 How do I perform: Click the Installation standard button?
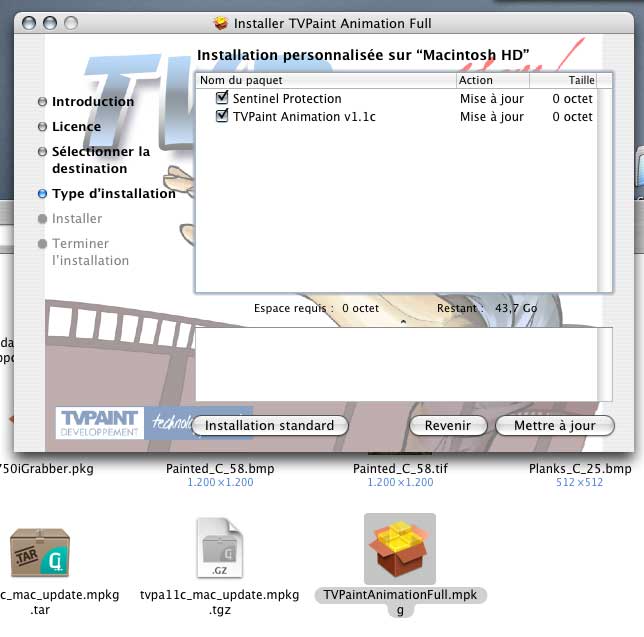pyautogui.click(x=270, y=425)
